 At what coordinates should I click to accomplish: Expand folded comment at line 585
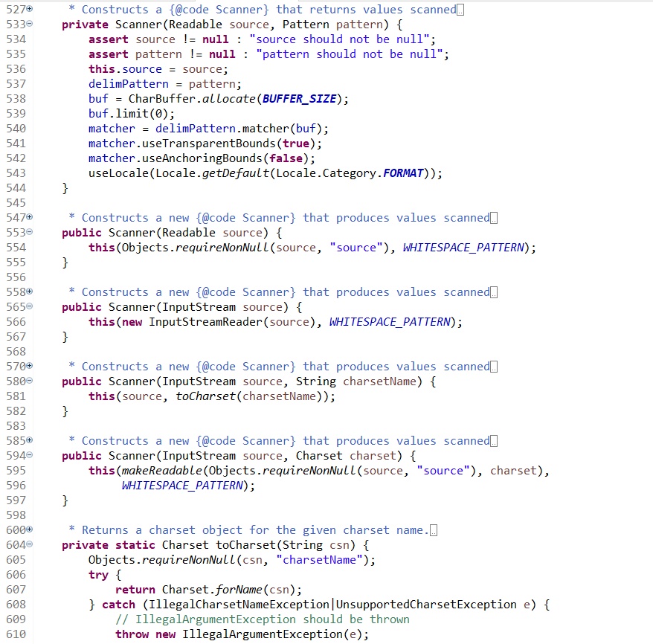tap(30, 440)
